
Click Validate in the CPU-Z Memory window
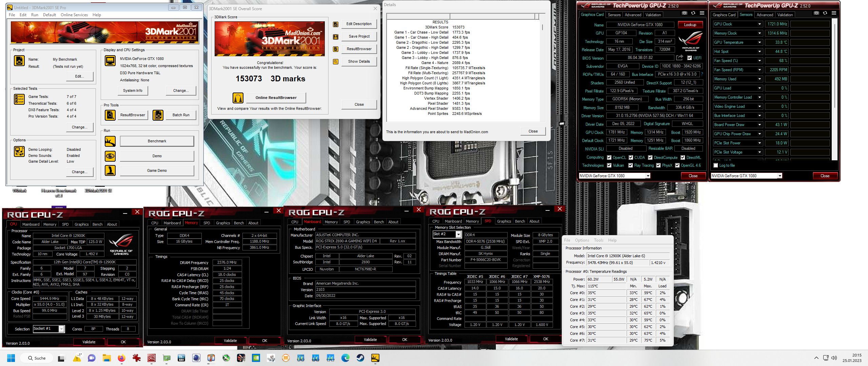[x=230, y=341]
